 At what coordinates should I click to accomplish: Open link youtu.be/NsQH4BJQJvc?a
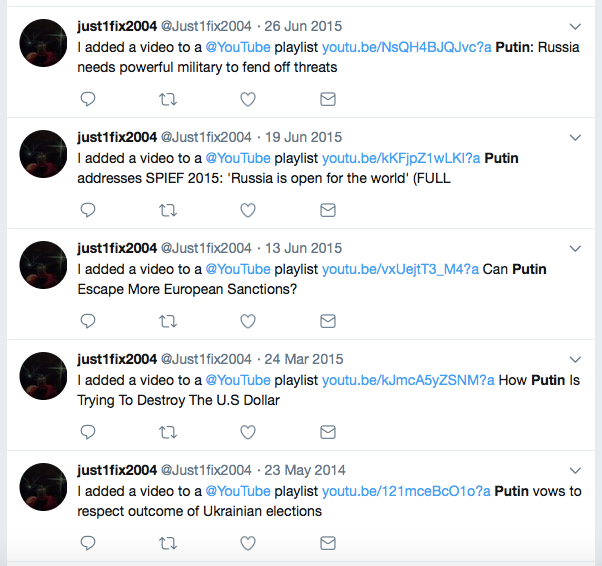pyautogui.click(x=407, y=47)
